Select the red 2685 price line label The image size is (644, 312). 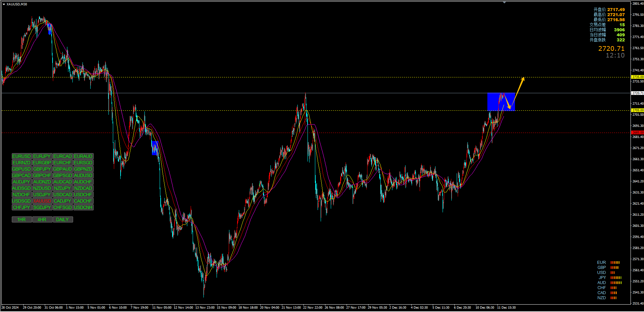point(637,133)
